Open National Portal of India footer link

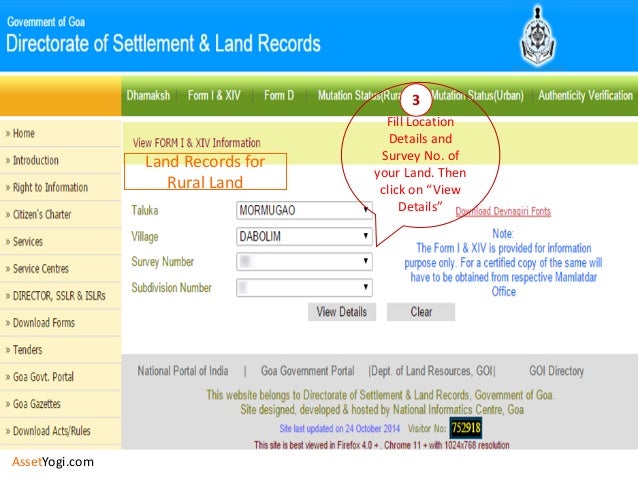coord(183,371)
